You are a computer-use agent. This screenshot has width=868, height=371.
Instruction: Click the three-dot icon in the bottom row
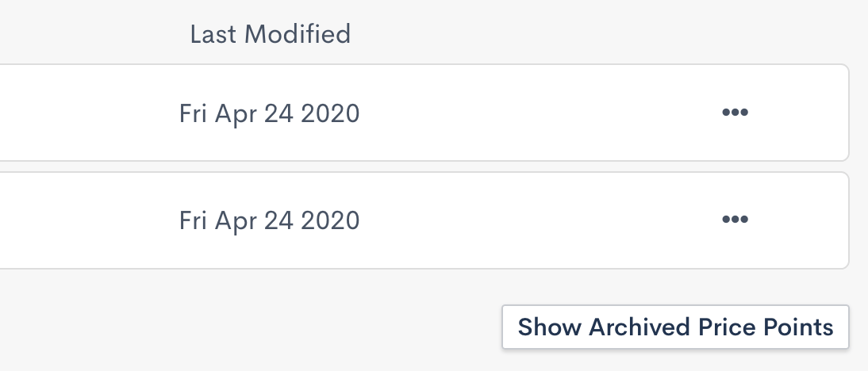click(x=735, y=220)
